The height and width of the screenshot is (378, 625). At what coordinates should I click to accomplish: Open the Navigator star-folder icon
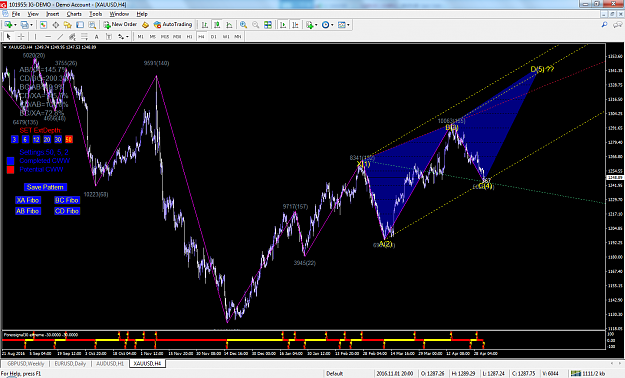tap(68, 25)
